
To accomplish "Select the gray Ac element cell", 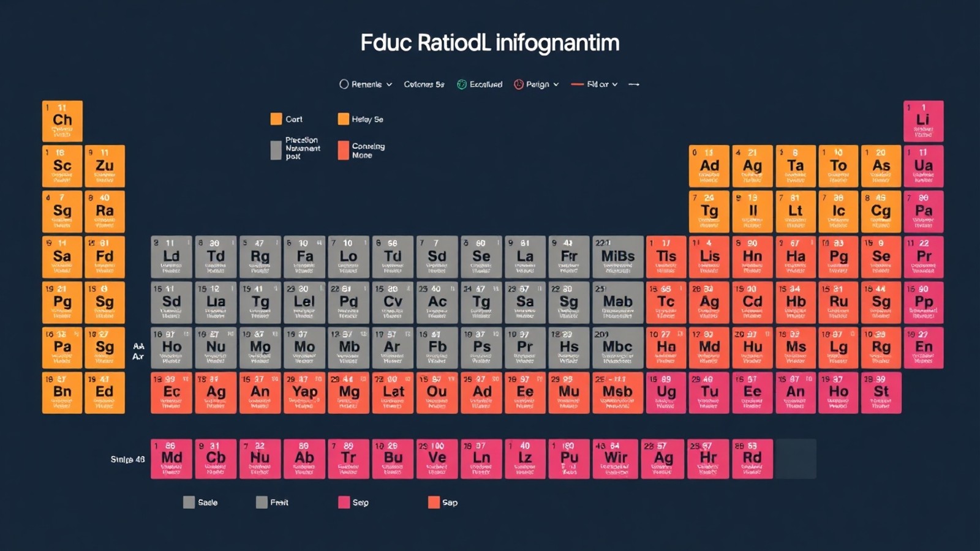I will pos(437,302).
